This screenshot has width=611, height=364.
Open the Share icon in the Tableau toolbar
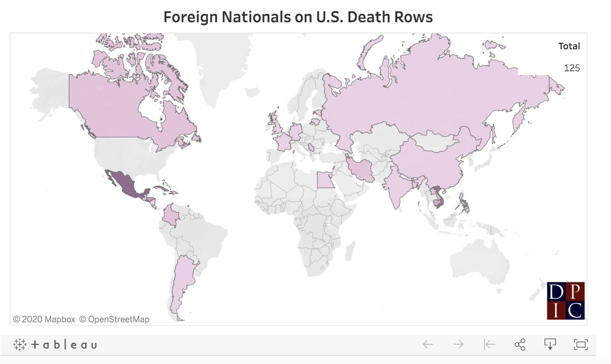point(520,345)
